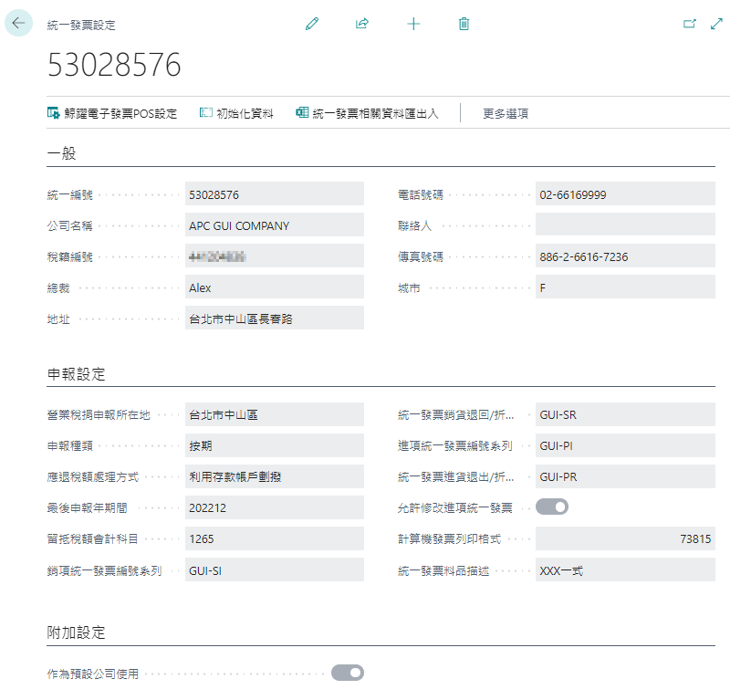
Task: Click the 公司名稱 field APC GUI COMPANY
Action: pos(275,225)
